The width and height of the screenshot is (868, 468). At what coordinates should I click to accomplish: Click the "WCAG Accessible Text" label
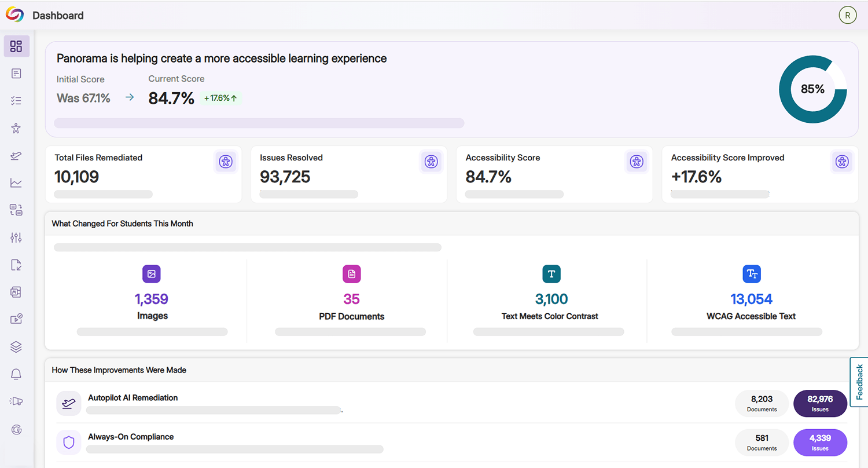751,316
